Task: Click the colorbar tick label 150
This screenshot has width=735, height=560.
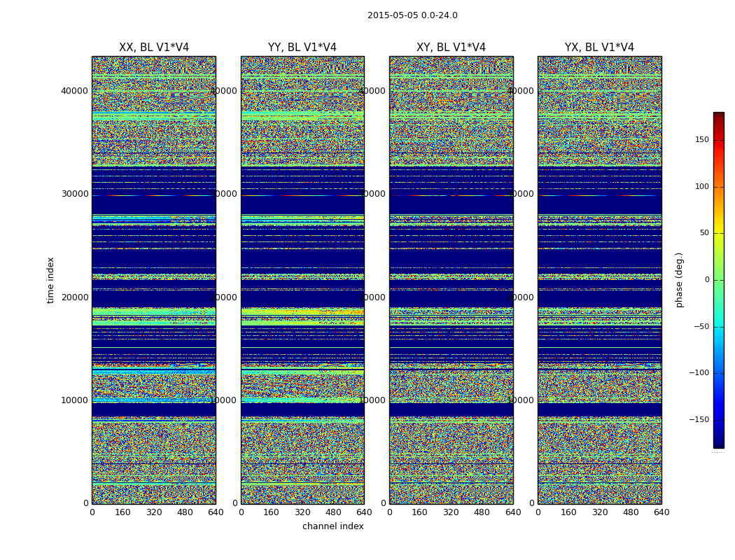Action: click(x=701, y=139)
